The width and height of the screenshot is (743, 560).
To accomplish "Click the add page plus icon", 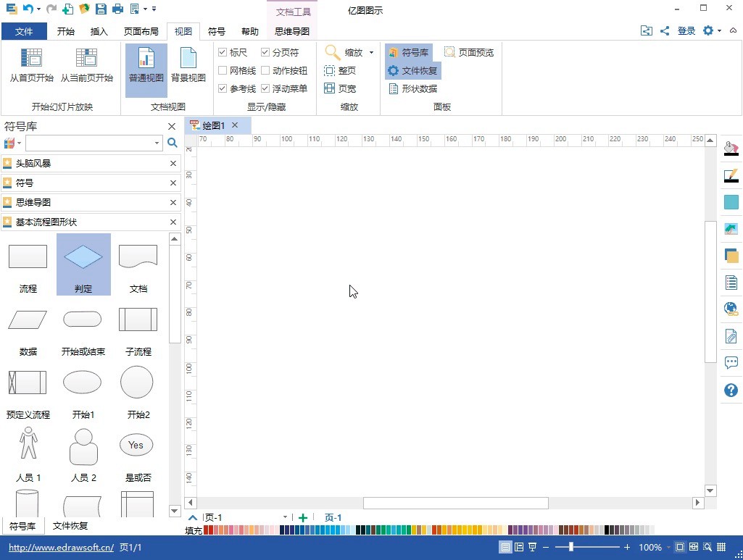I will [303, 517].
